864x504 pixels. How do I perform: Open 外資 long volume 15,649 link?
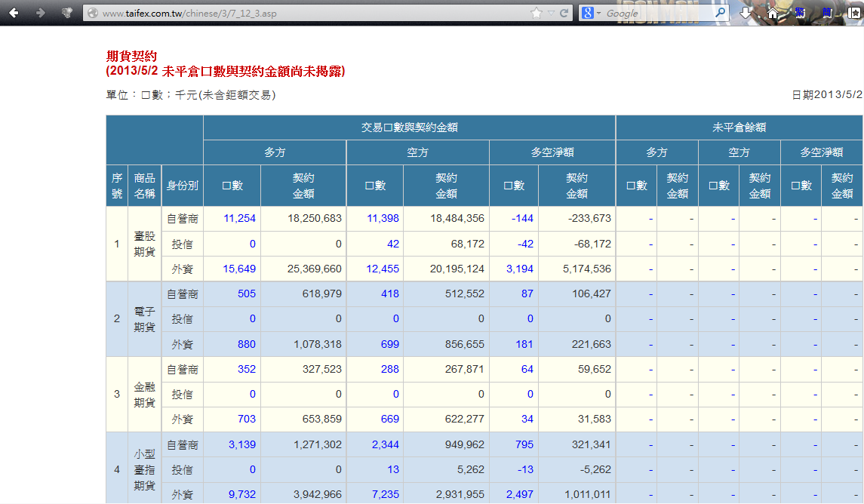(239, 269)
